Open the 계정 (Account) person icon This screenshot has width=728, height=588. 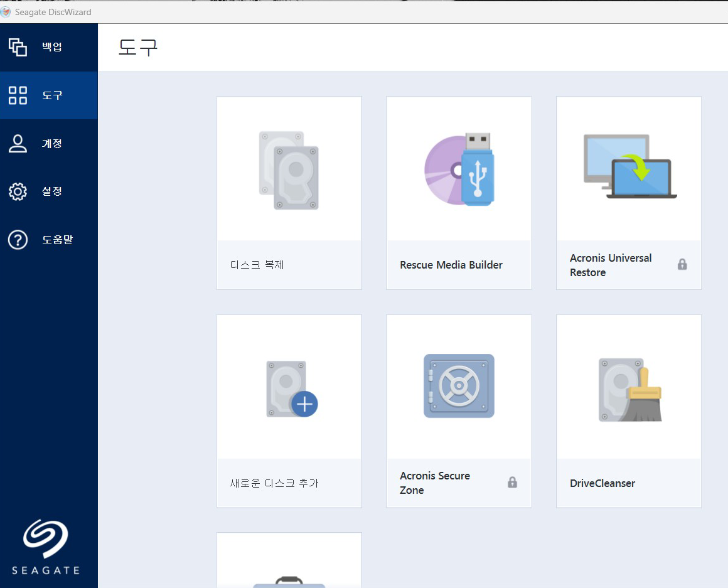(18, 144)
